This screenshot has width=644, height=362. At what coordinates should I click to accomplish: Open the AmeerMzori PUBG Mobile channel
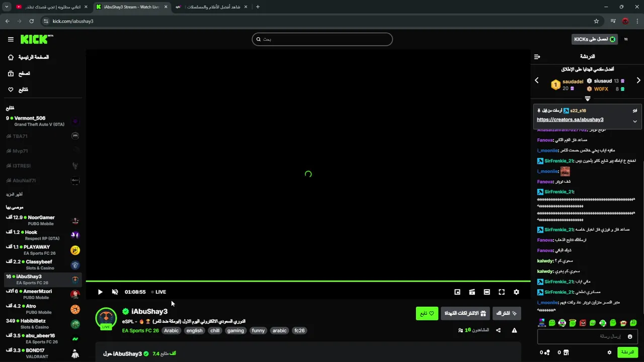tap(42, 294)
